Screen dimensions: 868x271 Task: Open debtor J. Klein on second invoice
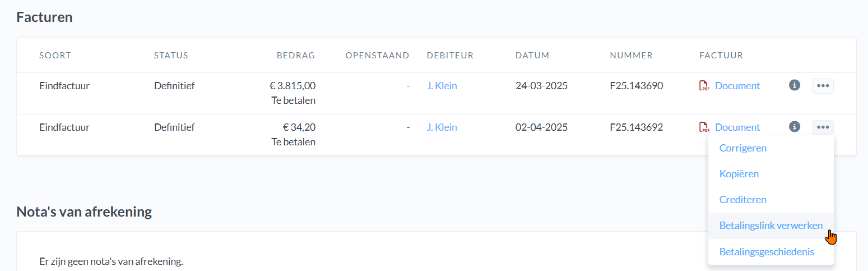(x=442, y=127)
